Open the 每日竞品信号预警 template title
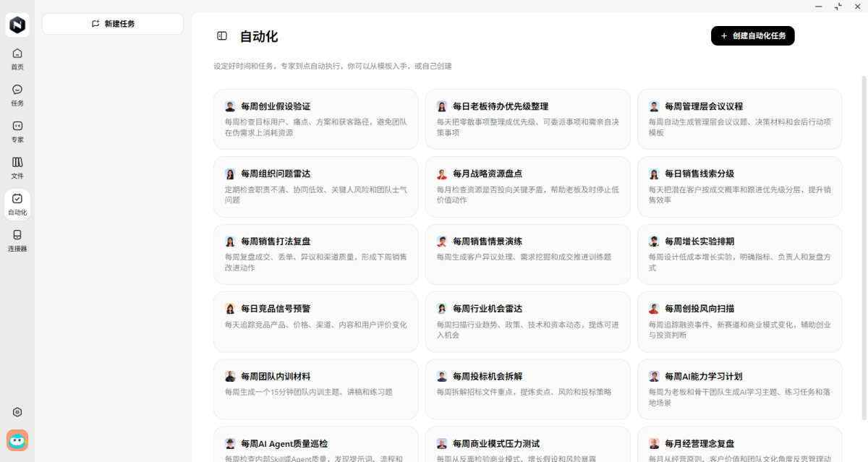 pyautogui.click(x=276, y=309)
